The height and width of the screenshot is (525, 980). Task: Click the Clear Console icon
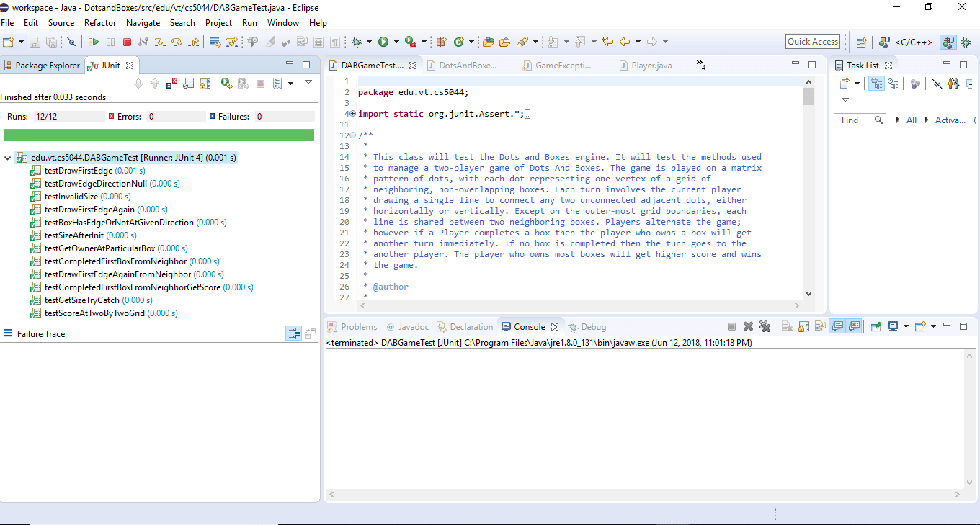click(x=788, y=326)
